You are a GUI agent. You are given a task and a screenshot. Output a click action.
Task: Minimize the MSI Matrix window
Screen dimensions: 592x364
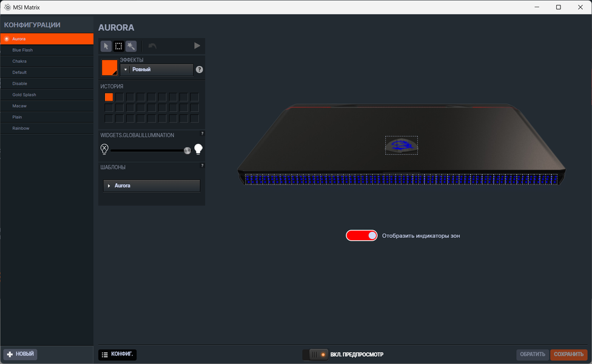(x=537, y=7)
